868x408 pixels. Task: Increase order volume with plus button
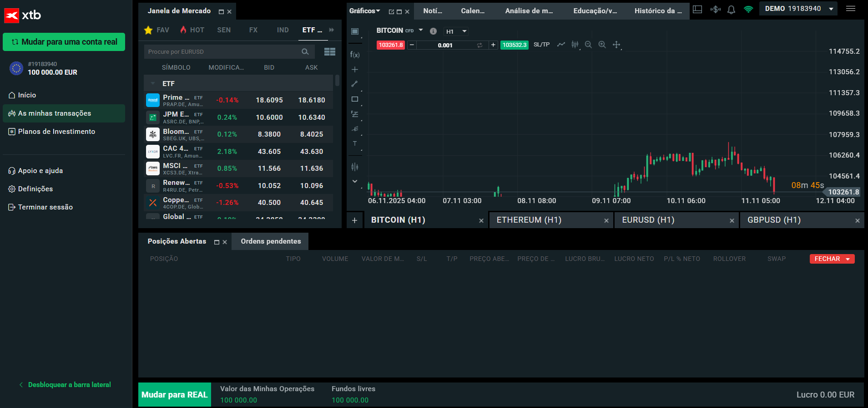coord(493,45)
